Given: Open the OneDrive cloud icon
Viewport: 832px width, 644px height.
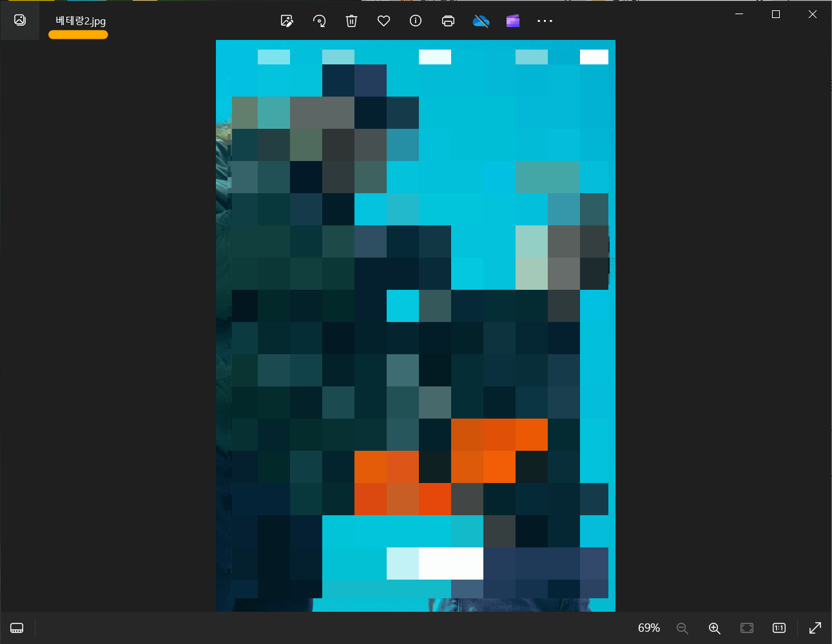Looking at the screenshot, I should (481, 21).
